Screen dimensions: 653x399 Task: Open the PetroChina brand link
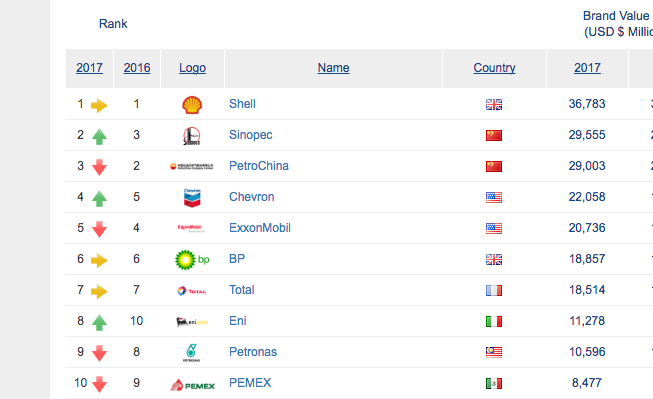click(x=259, y=166)
